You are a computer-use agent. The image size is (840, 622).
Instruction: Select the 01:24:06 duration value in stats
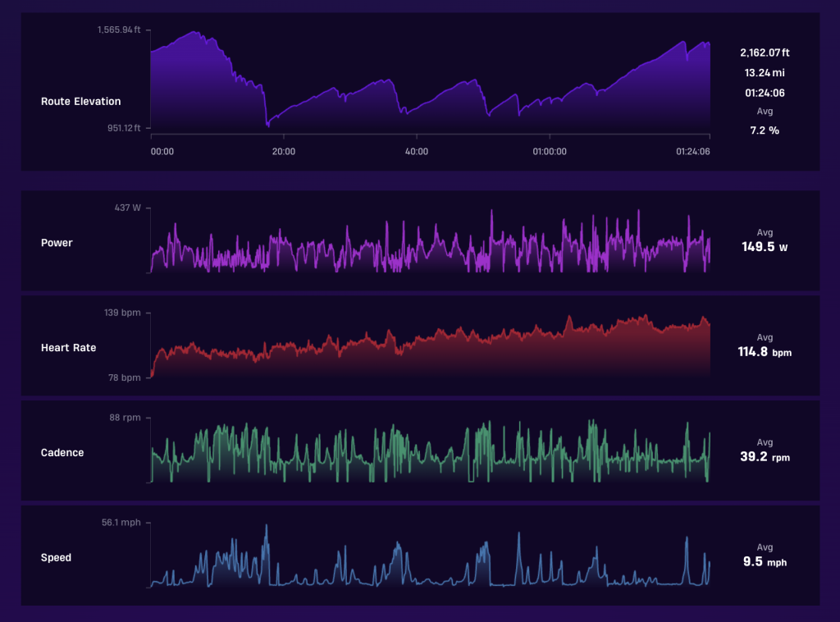[x=765, y=94]
